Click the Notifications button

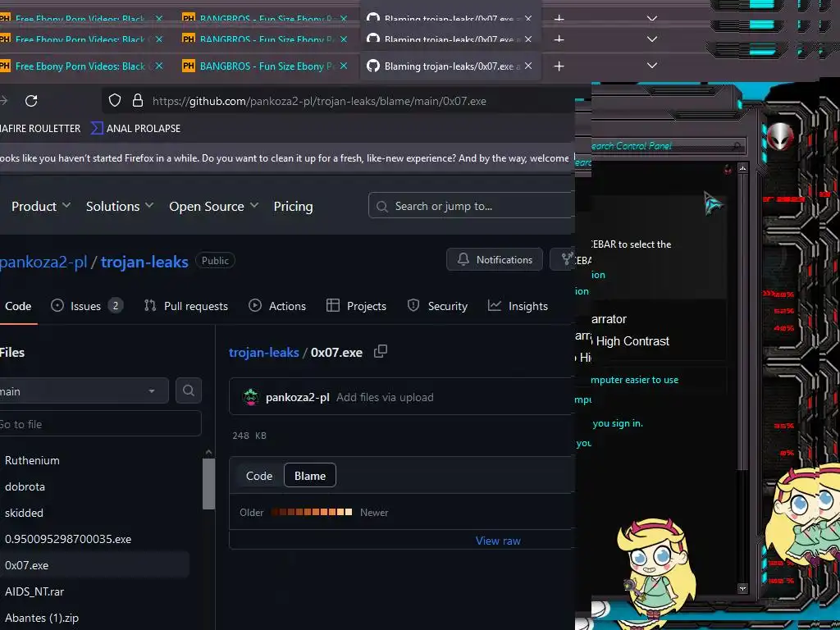click(x=495, y=259)
